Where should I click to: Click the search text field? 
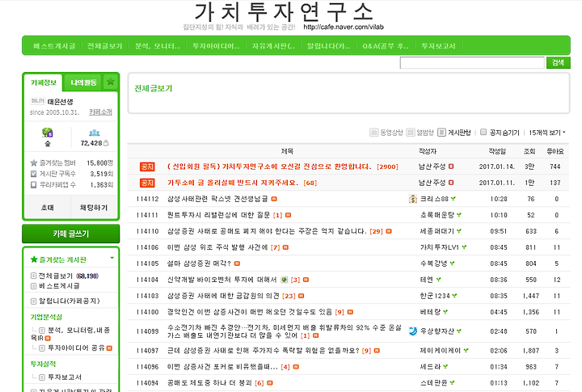[x=472, y=63]
